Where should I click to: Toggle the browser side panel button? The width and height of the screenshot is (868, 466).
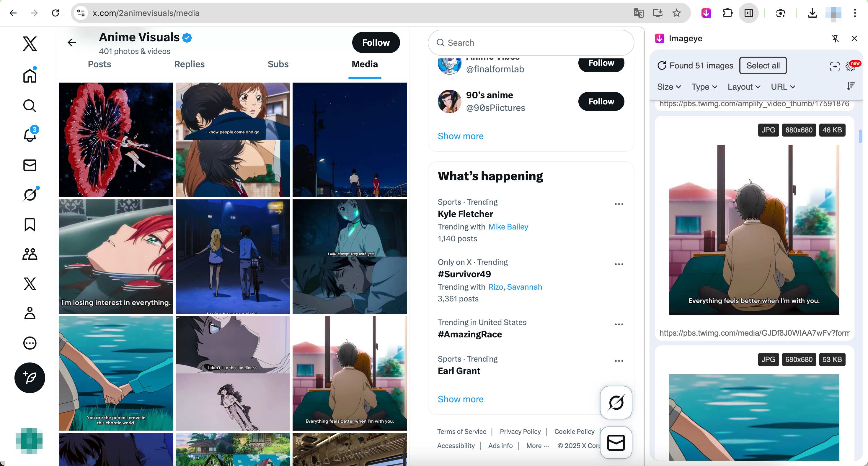coord(749,13)
